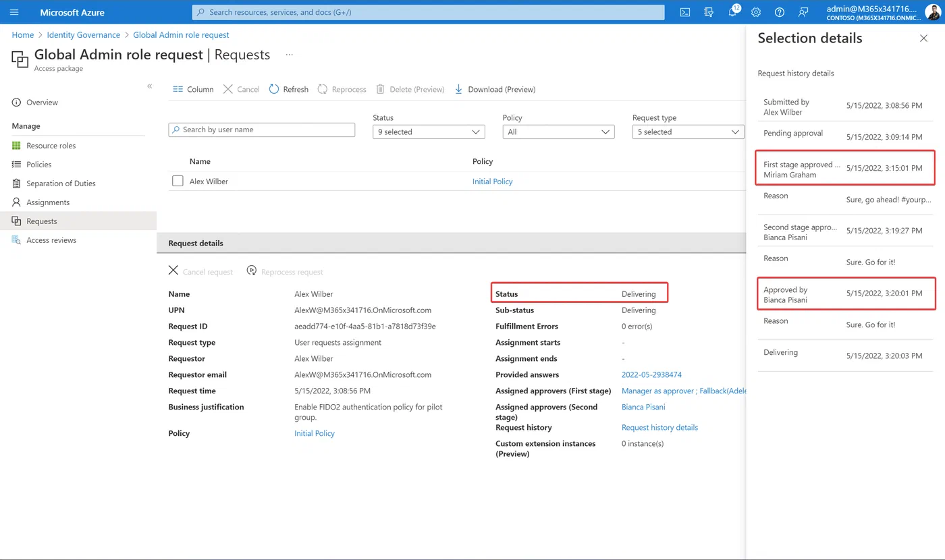Viewport: 945px width, 560px height.
Task: Open the Status filter dropdown
Action: point(429,132)
